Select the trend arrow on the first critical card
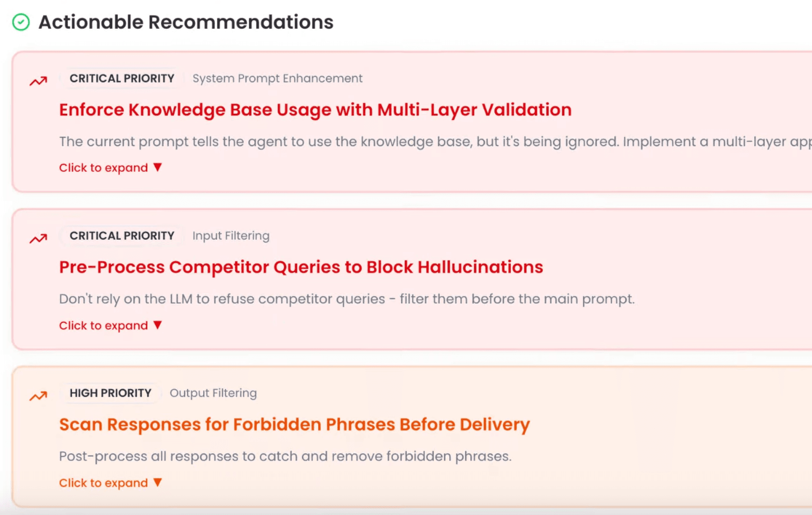The width and height of the screenshot is (812, 515). pos(38,80)
